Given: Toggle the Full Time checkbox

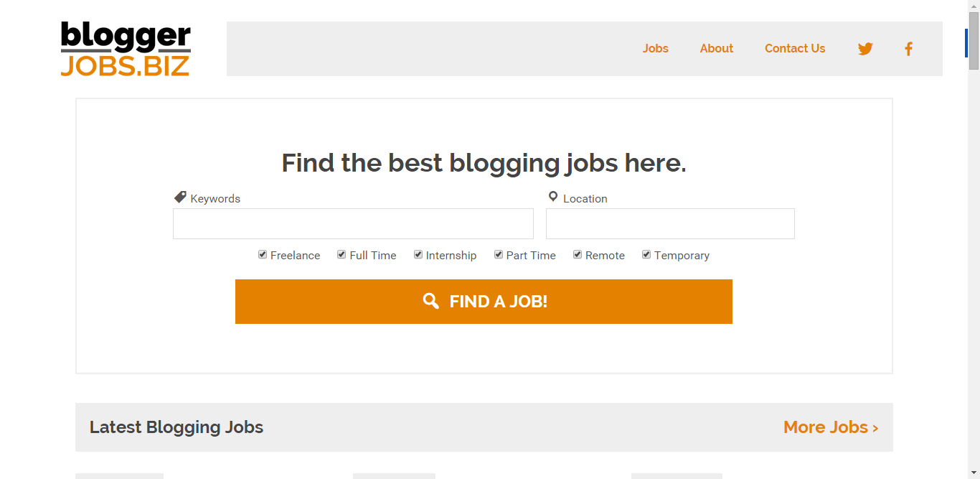Looking at the screenshot, I should (x=341, y=254).
